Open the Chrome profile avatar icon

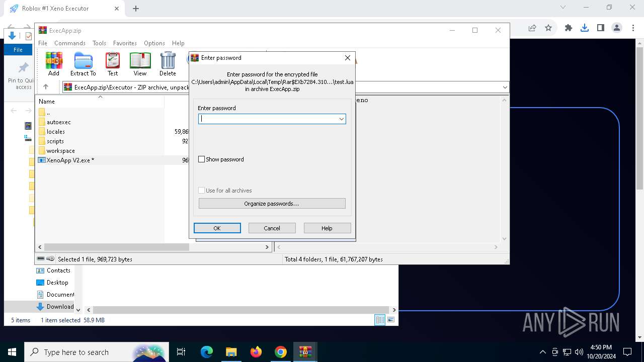(617, 28)
